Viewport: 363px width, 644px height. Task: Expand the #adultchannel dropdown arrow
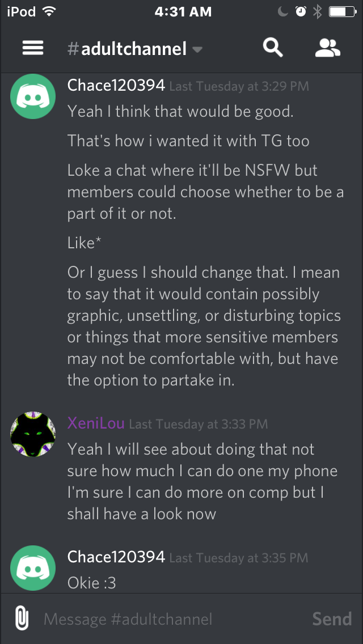click(x=197, y=50)
